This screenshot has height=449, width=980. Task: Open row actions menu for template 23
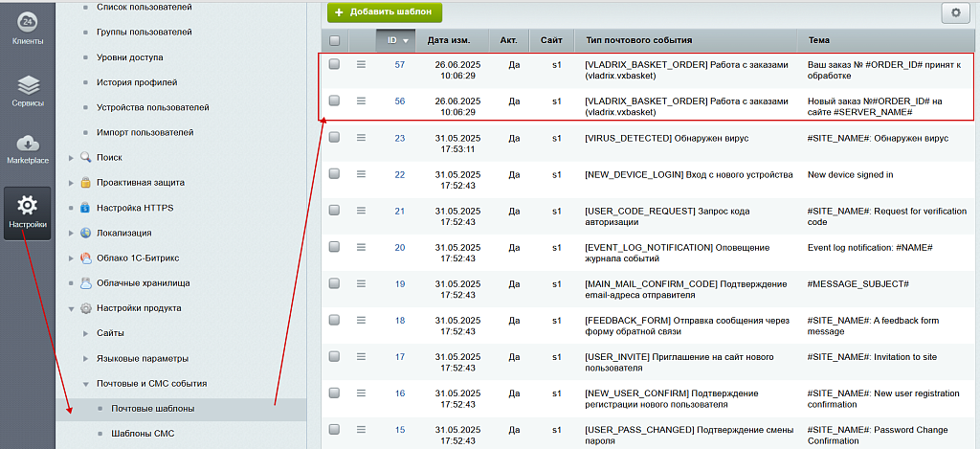362,138
